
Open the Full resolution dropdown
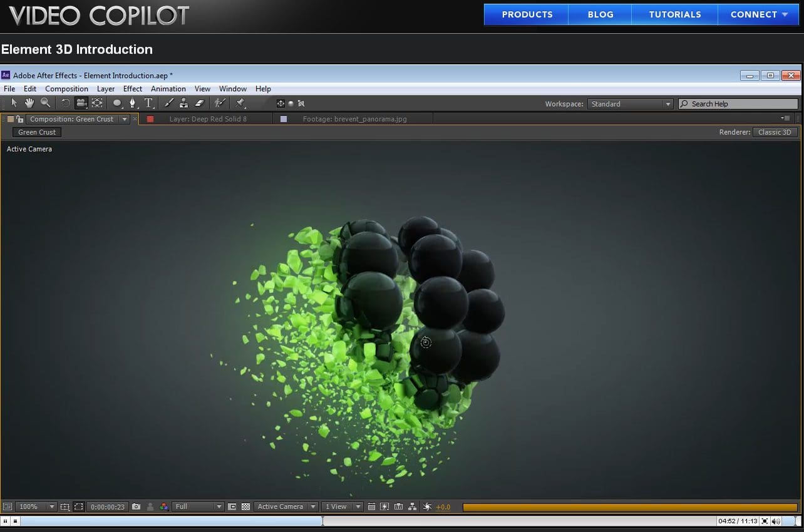[198, 506]
